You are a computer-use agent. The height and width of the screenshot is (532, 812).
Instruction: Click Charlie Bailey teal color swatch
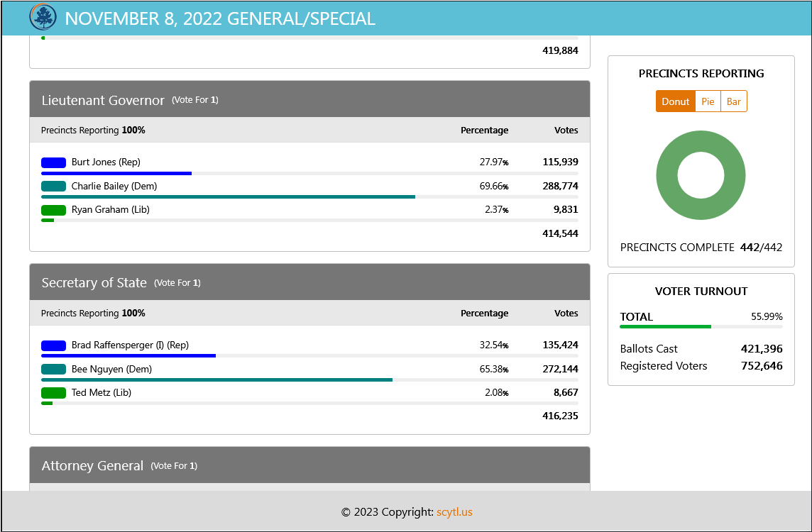pyautogui.click(x=53, y=187)
